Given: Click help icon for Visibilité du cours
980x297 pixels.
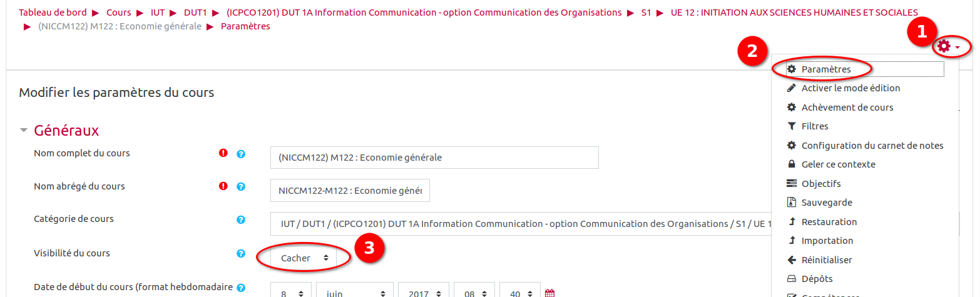Looking at the screenshot, I should tap(241, 253).
